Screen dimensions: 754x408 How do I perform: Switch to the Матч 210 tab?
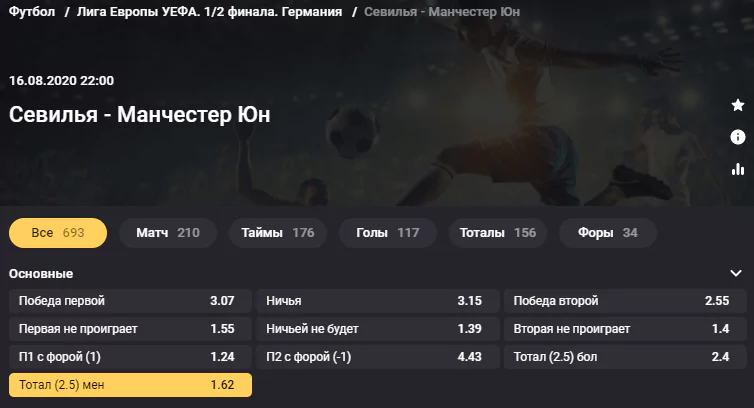point(168,233)
